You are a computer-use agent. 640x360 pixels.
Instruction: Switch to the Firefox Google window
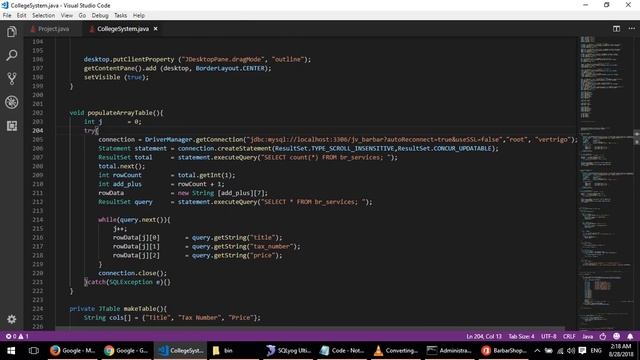(x=73, y=351)
